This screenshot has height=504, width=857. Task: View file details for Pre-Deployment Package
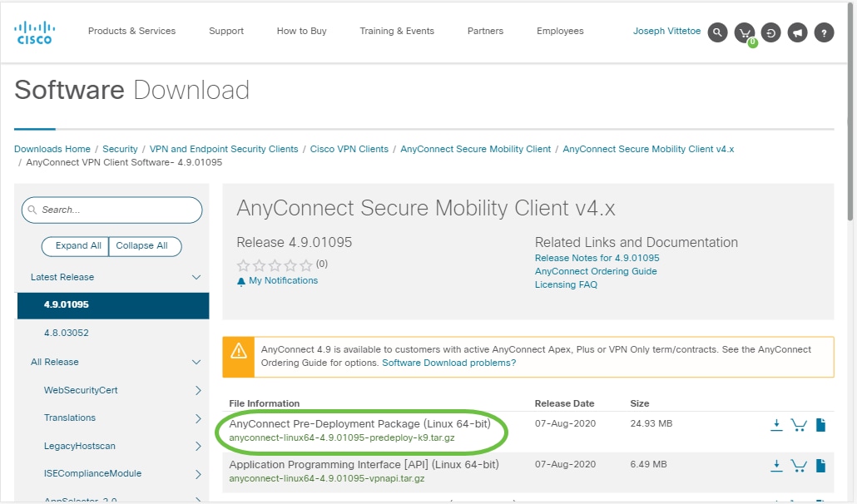[x=820, y=425]
